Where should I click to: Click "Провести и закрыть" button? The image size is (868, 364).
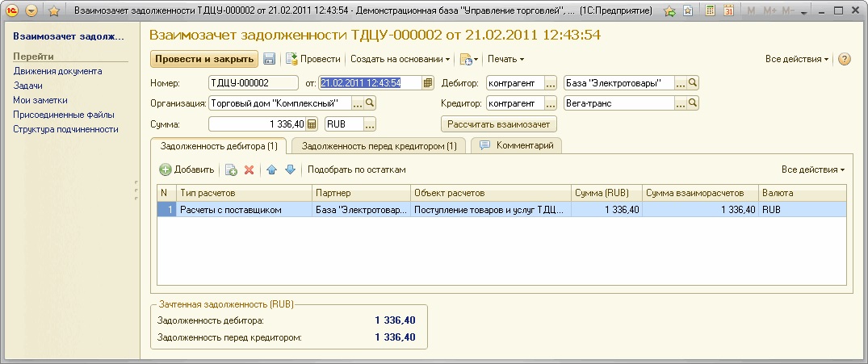(x=204, y=59)
